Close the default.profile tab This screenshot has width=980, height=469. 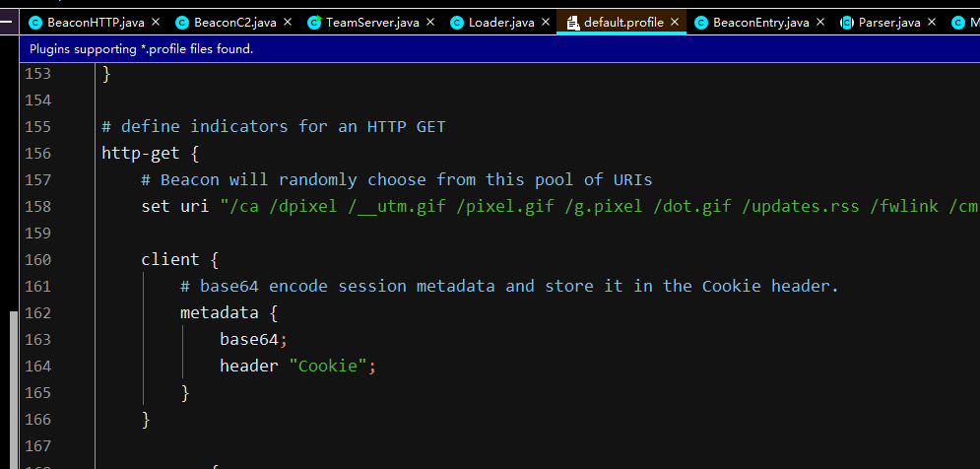pyautogui.click(x=675, y=23)
